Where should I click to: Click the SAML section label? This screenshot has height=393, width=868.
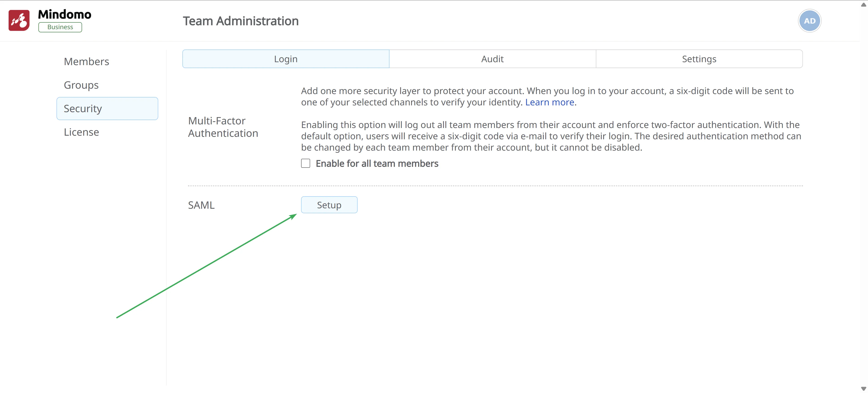point(201,205)
